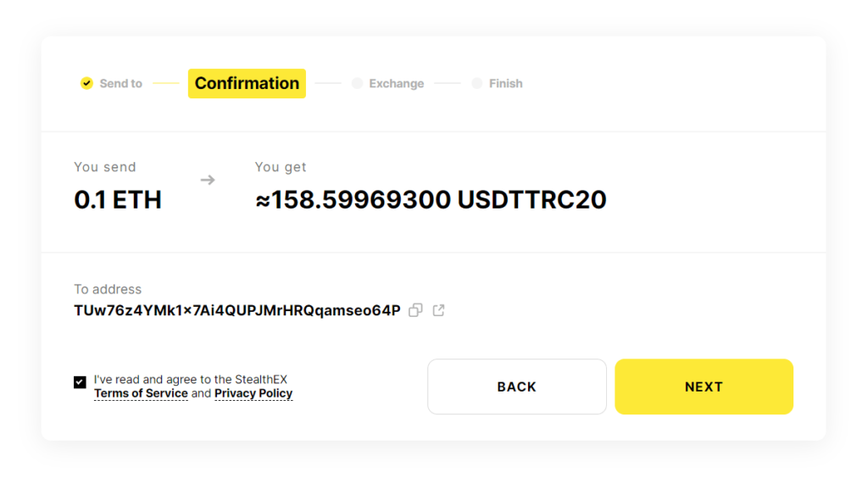Open the Terms of Service link
Viewport: 868px width, 484px height.
coord(141,393)
